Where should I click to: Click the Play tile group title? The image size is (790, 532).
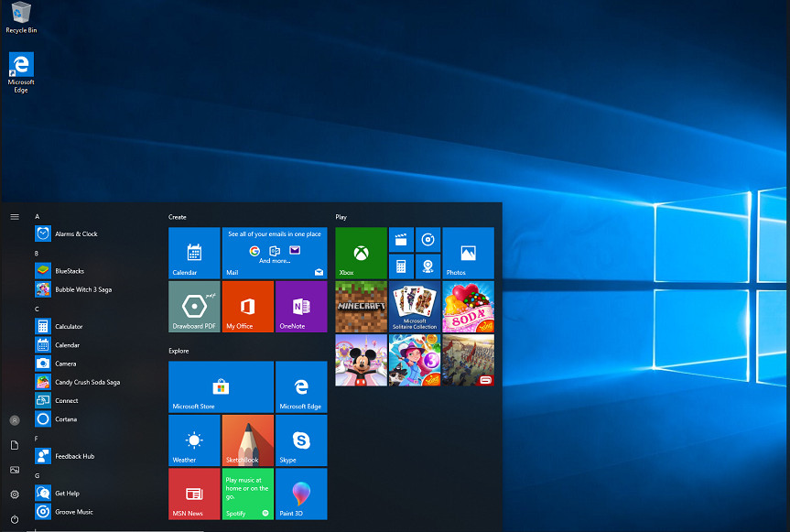click(x=341, y=217)
